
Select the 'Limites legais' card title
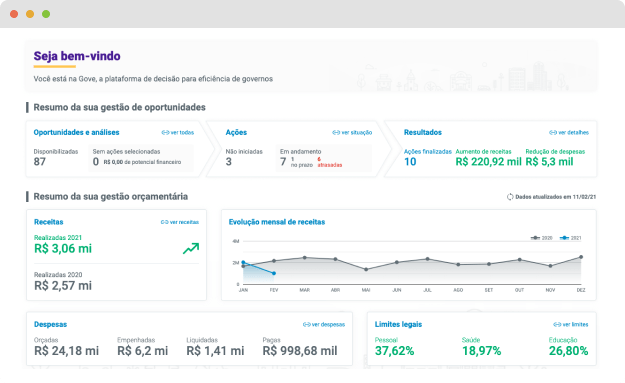coord(398,325)
